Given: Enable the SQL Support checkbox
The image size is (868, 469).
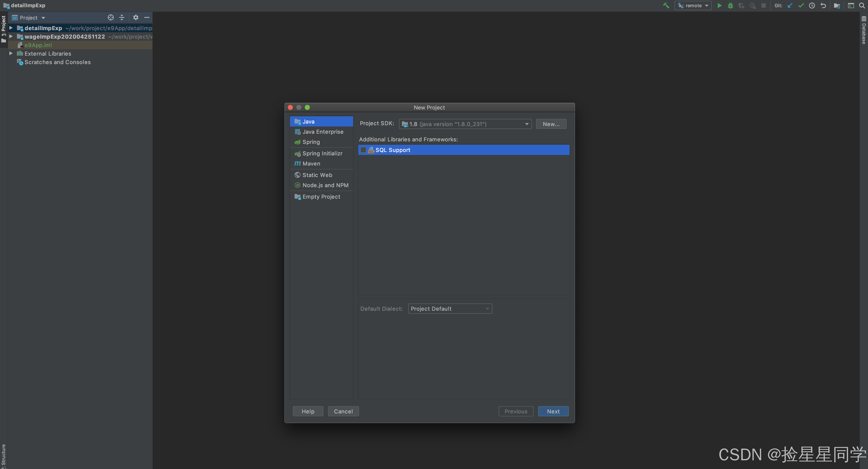Looking at the screenshot, I should tap(363, 150).
